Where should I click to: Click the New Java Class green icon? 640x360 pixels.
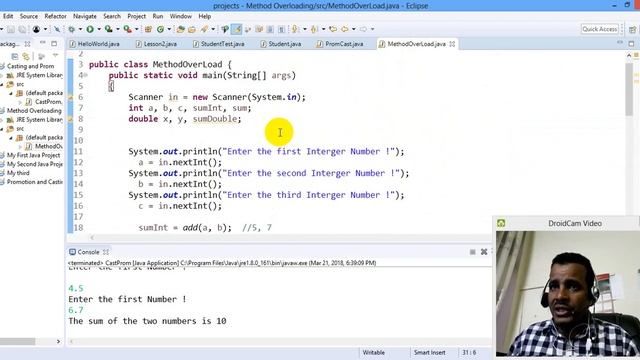160,29
